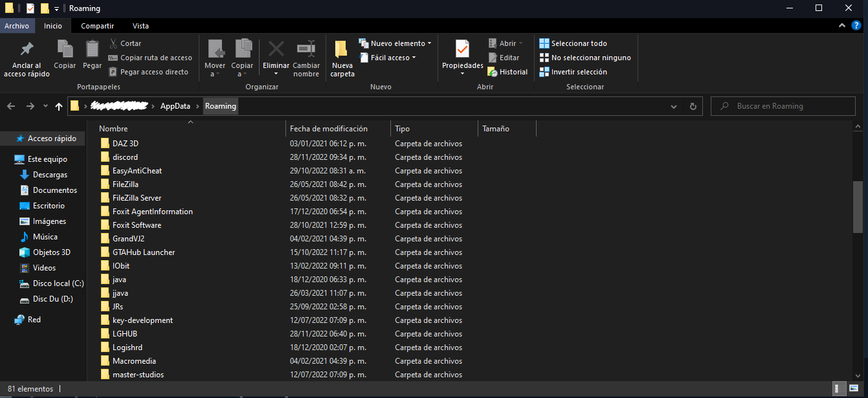
Task: Expand the Abrir dropdown arrow
Action: pyautogui.click(x=522, y=43)
